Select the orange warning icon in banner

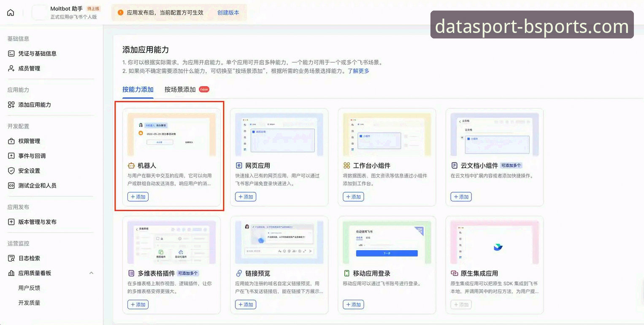pyautogui.click(x=121, y=13)
